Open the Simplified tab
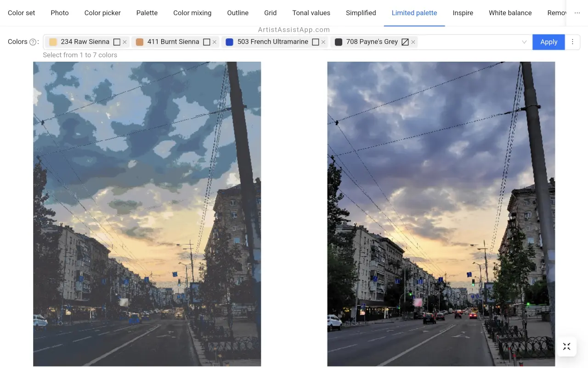Viewport: 588px width, 368px height. tap(361, 13)
